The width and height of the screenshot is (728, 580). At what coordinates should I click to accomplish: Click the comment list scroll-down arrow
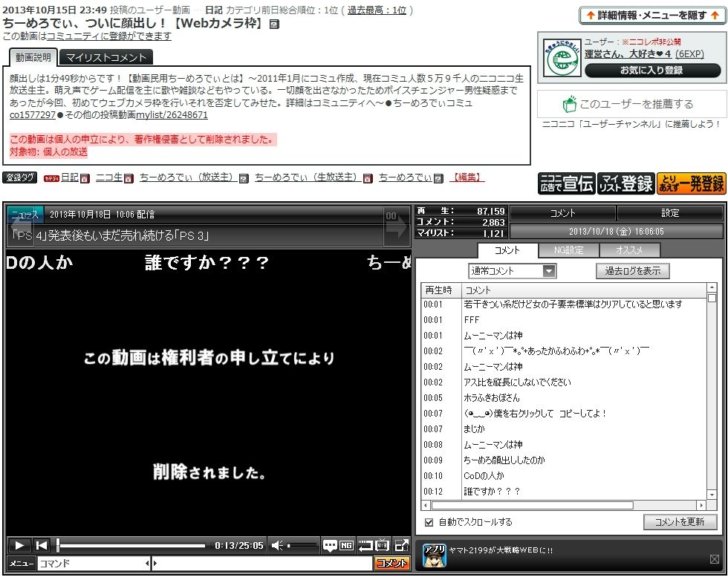click(712, 495)
